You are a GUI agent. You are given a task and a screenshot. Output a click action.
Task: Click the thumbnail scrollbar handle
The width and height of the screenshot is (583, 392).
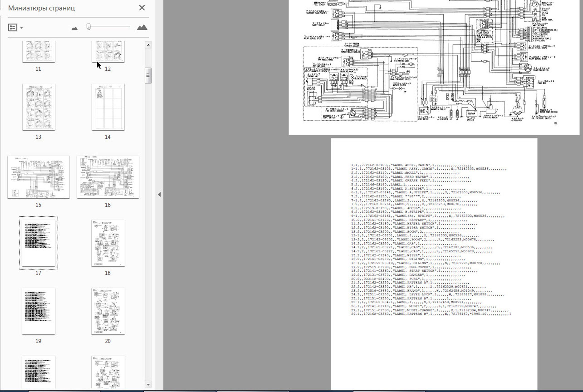pos(148,75)
